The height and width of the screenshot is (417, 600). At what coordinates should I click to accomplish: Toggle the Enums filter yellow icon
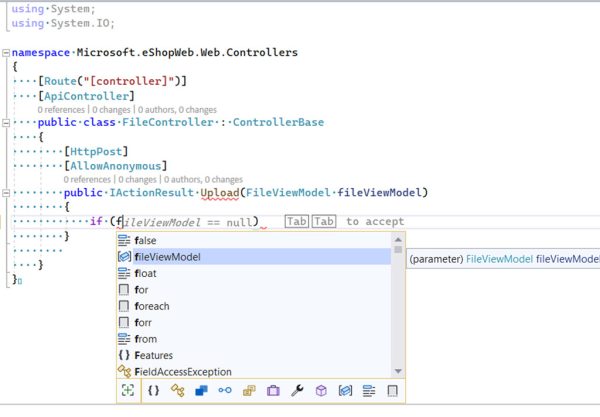249,391
